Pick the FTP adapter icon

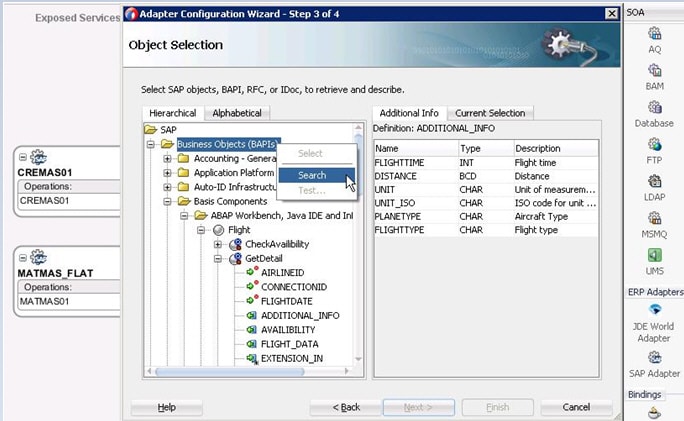coord(654,144)
